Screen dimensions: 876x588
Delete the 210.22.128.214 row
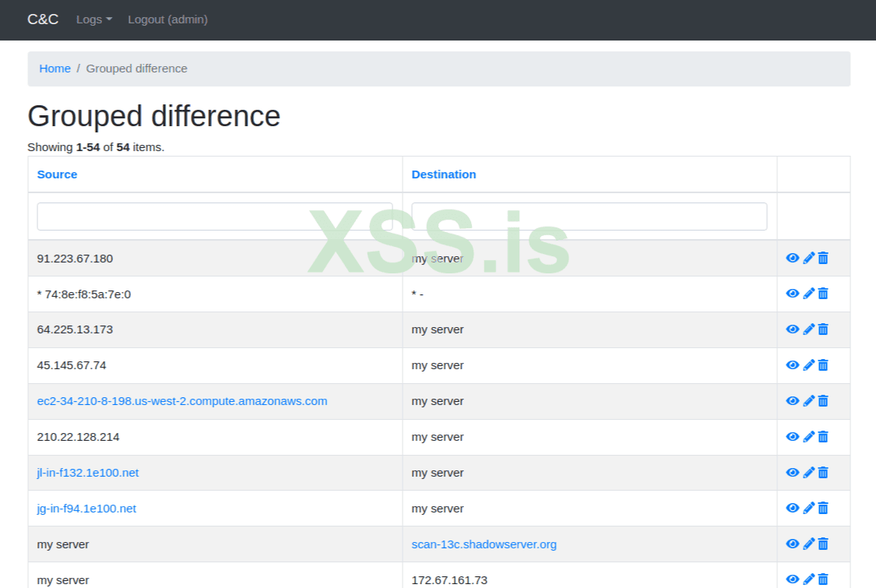tap(823, 437)
